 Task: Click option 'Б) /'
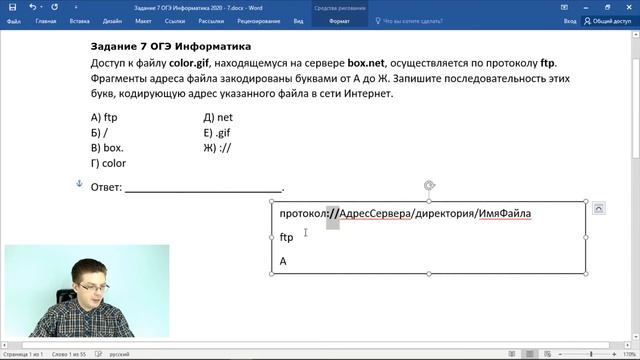tap(99, 133)
